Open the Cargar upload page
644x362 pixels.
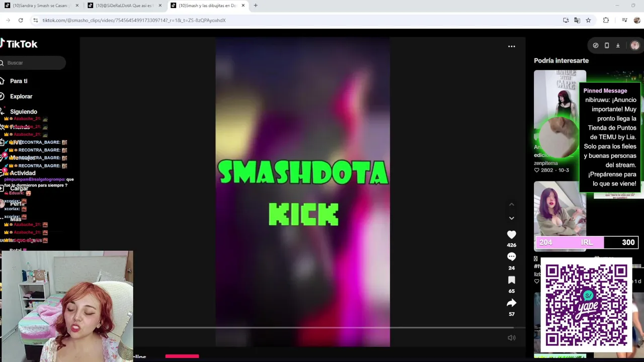point(19,189)
